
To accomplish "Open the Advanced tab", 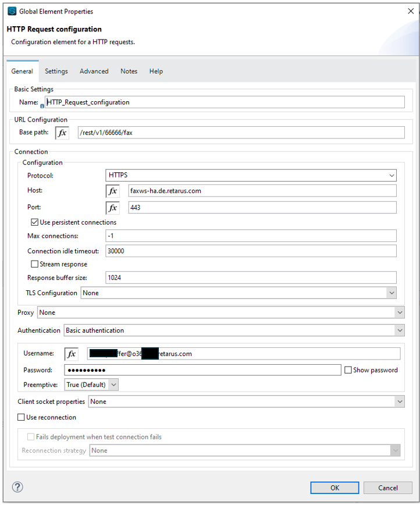I will point(94,71).
